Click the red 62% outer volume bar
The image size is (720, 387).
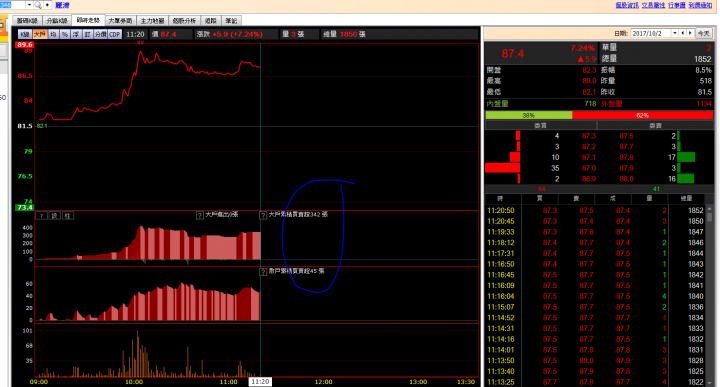click(642, 115)
